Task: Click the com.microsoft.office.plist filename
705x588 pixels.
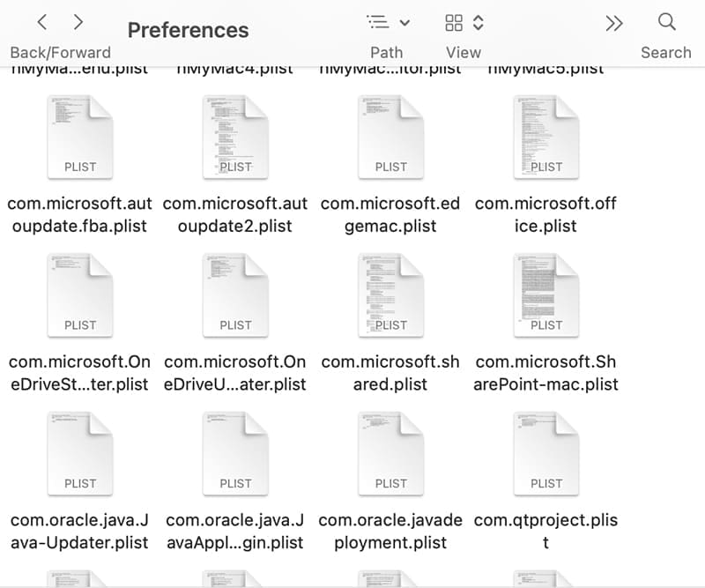Action: (x=545, y=214)
